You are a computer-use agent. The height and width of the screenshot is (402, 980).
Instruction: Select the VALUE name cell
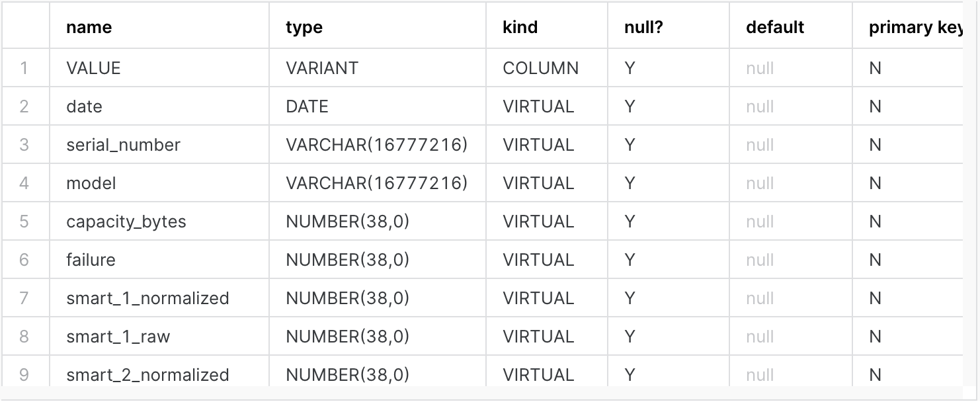point(159,68)
